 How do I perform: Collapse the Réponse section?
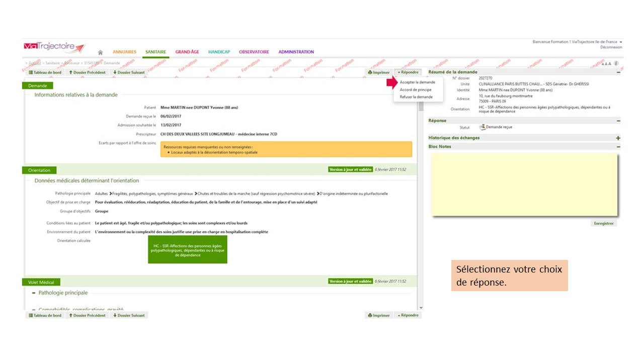tap(618, 121)
